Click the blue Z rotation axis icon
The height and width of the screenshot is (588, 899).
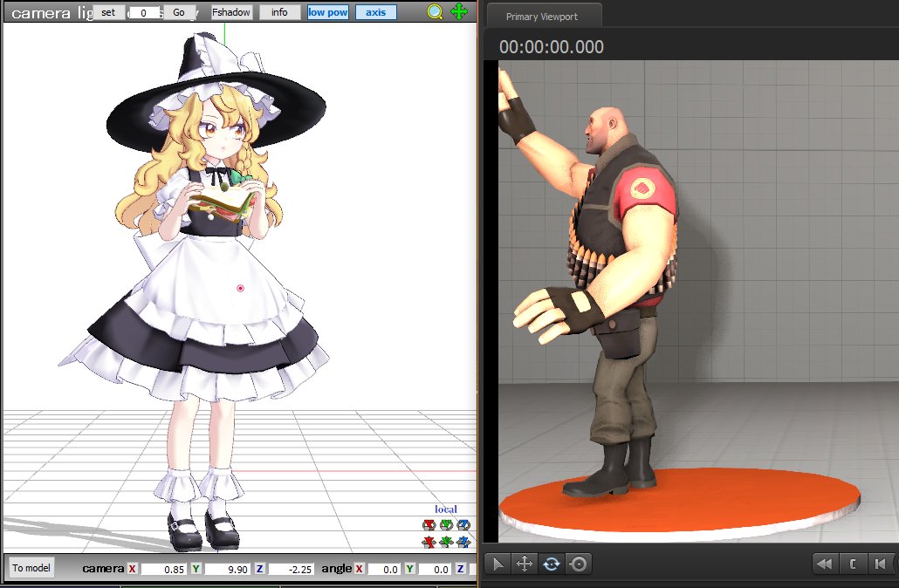tap(463, 525)
